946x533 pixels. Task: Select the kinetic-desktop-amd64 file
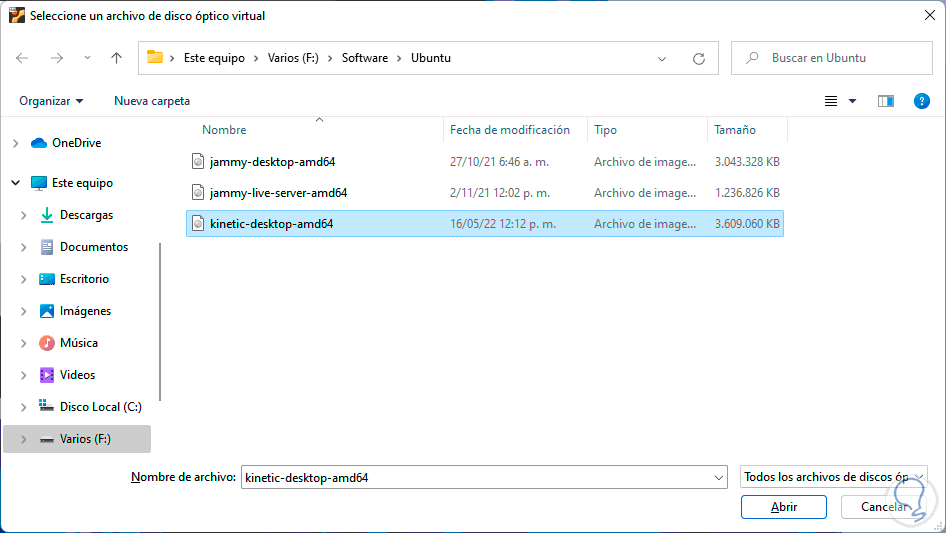(484, 223)
